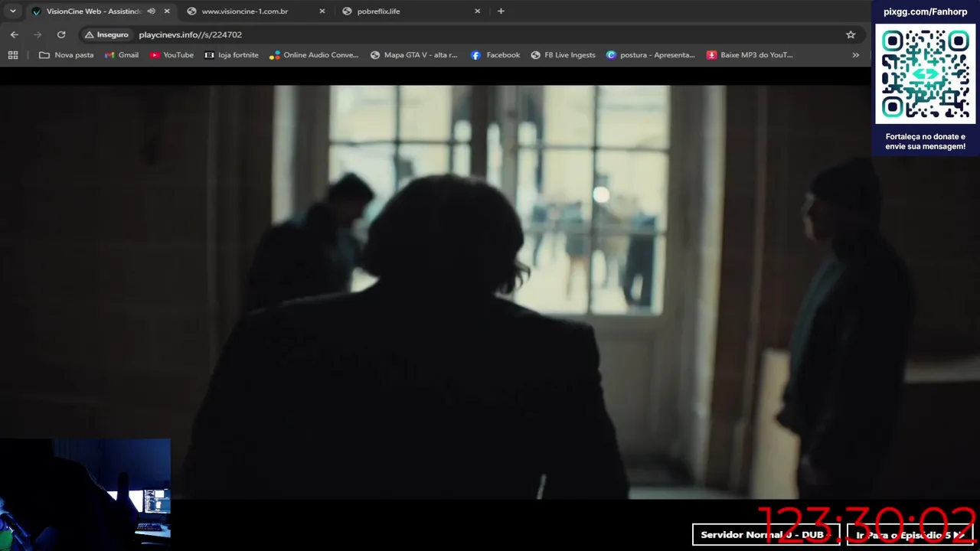Switch to the VisionCine Web tab
980x551 pixels.
93,11
